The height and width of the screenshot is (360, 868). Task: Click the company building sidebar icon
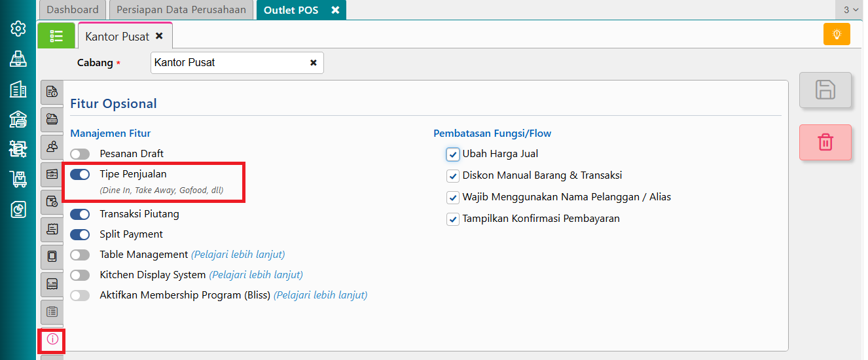[18, 89]
